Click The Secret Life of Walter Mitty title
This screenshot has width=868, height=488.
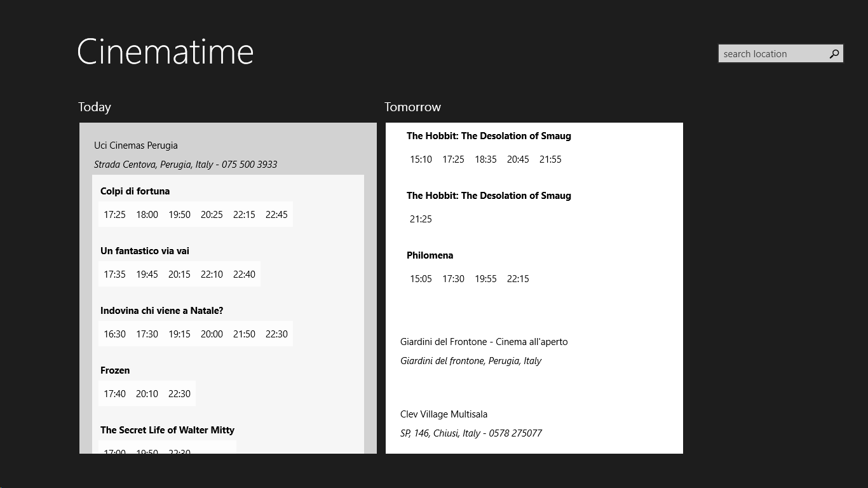coord(167,430)
